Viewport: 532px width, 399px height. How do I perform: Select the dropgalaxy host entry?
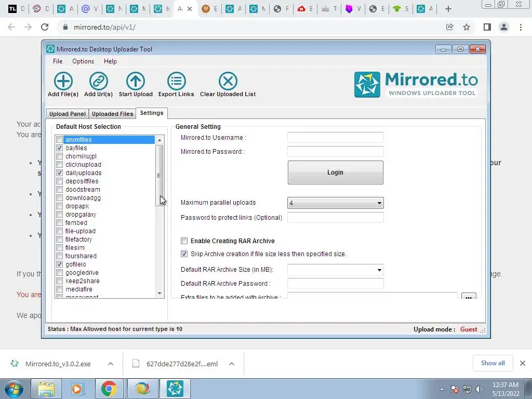coord(81,215)
